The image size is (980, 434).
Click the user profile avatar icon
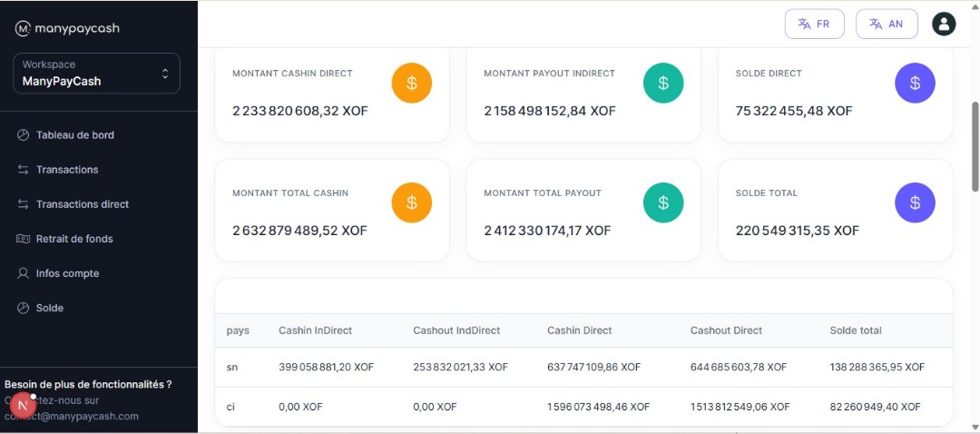point(944,25)
